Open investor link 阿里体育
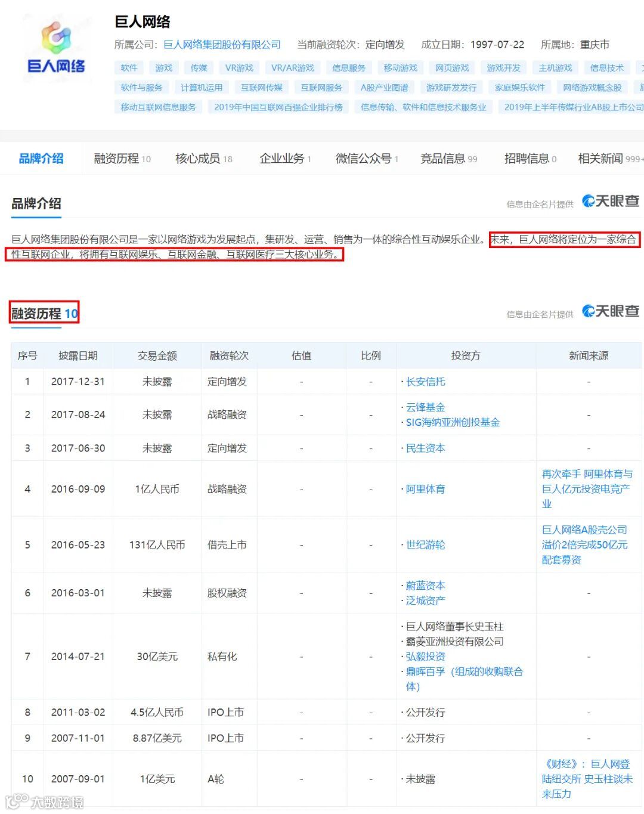This screenshot has width=644, height=814. (x=426, y=489)
